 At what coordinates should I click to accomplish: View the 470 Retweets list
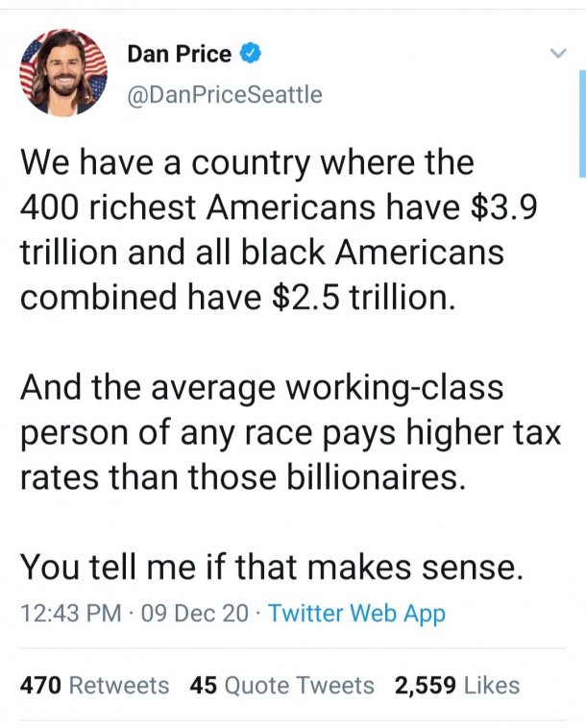(x=94, y=685)
